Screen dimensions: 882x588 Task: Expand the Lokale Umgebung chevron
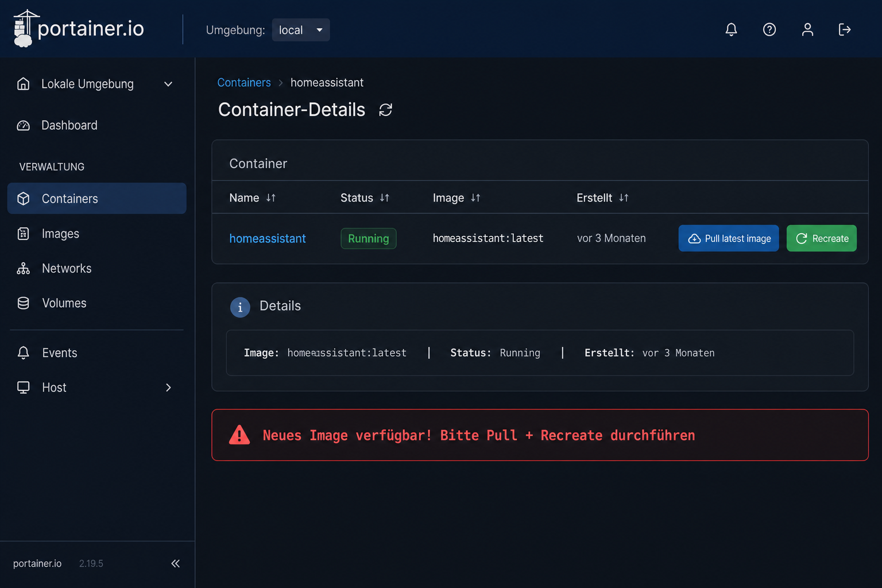click(168, 84)
